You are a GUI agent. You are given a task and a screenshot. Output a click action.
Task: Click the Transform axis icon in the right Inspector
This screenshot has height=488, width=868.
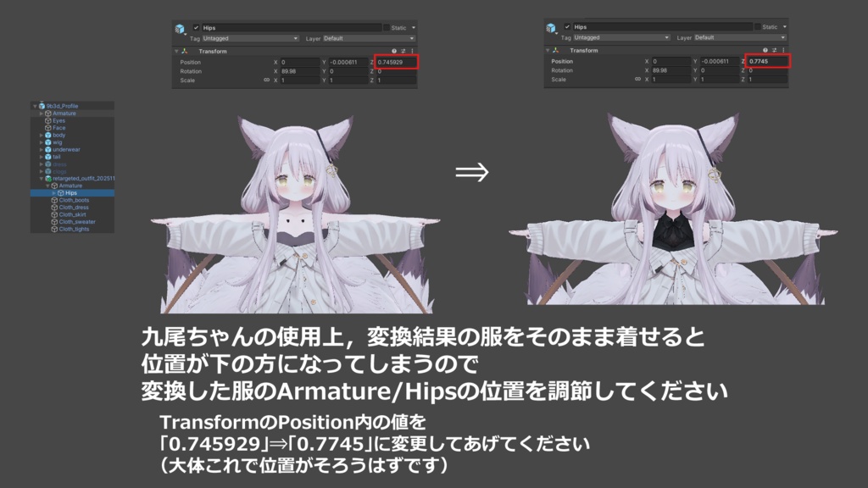(x=554, y=50)
